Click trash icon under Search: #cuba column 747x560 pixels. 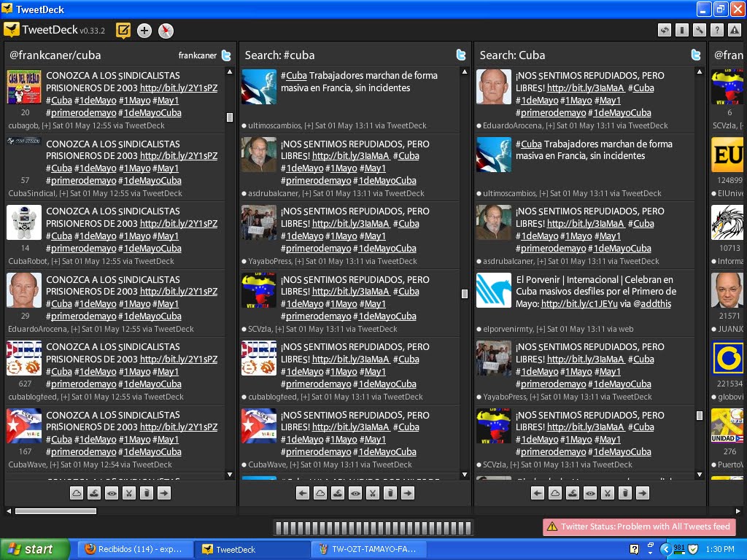(x=390, y=494)
